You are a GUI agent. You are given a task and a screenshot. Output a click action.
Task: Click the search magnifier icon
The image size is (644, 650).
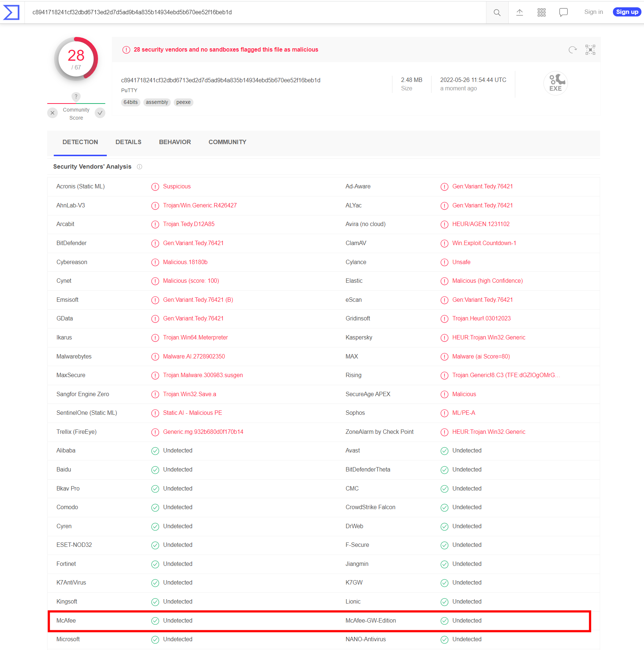coord(497,12)
